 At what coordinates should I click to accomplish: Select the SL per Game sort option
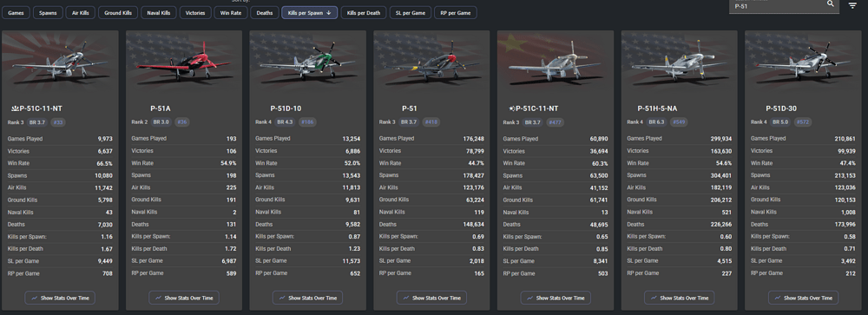[x=411, y=13]
